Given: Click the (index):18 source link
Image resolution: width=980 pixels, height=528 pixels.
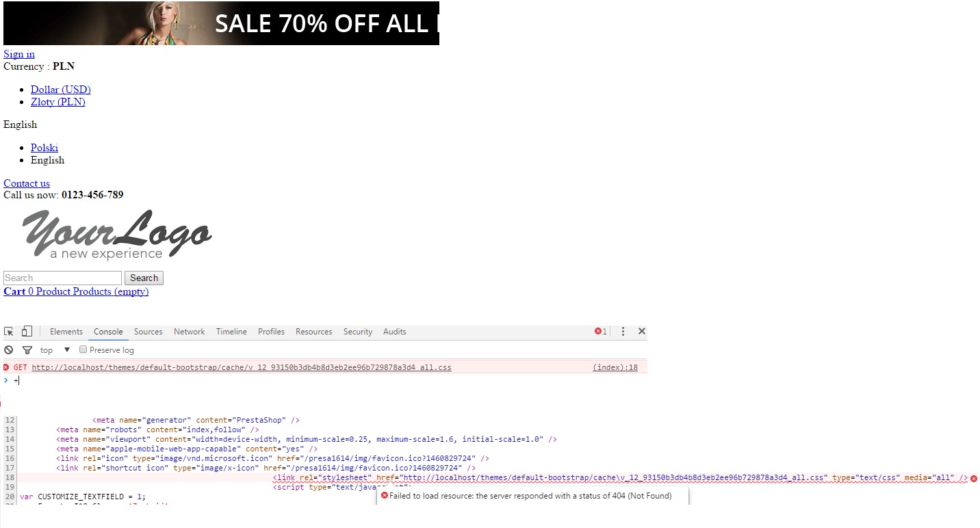Looking at the screenshot, I should pyautogui.click(x=615, y=367).
